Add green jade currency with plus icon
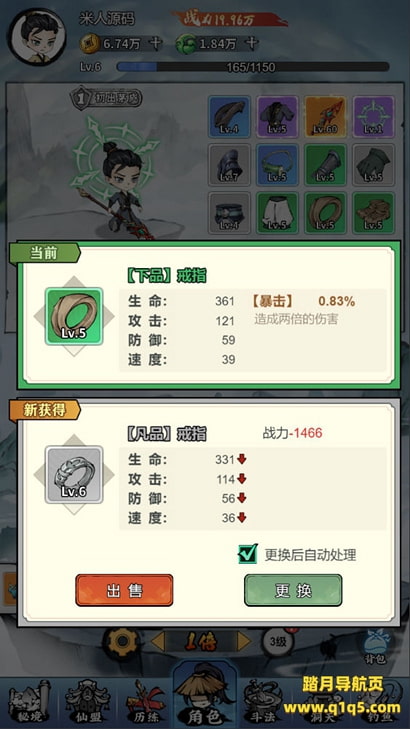Image resolution: width=410 pixels, height=729 pixels. pos(251,44)
